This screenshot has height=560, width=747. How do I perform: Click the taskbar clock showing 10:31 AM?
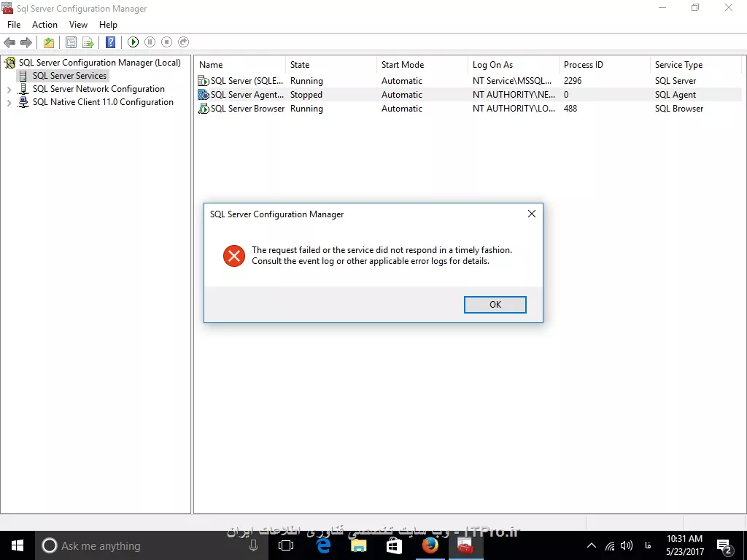tap(684, 545)
